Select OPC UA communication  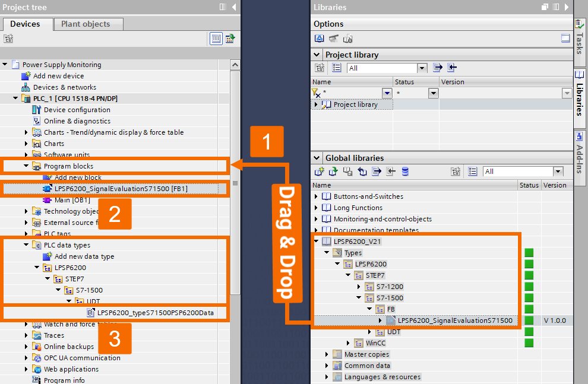pos(82,358)
